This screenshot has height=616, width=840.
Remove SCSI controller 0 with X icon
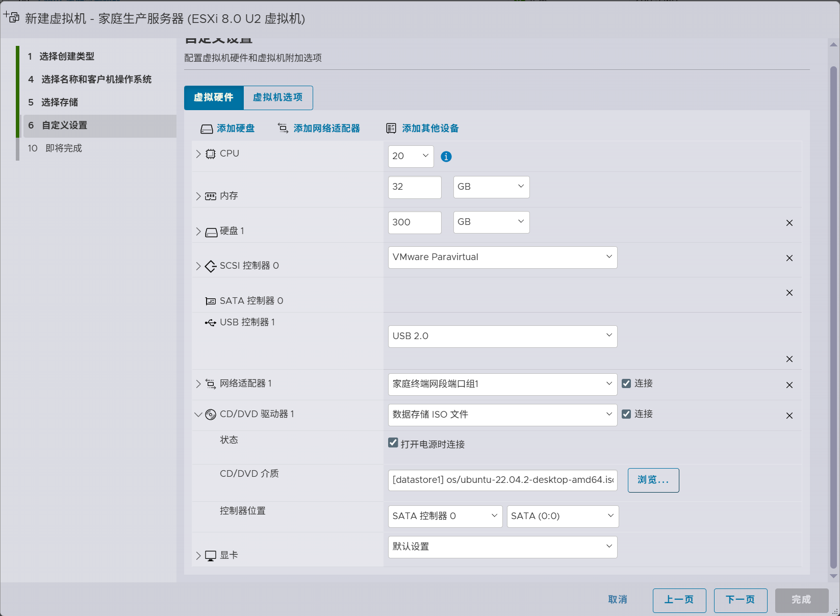point(789,258)
